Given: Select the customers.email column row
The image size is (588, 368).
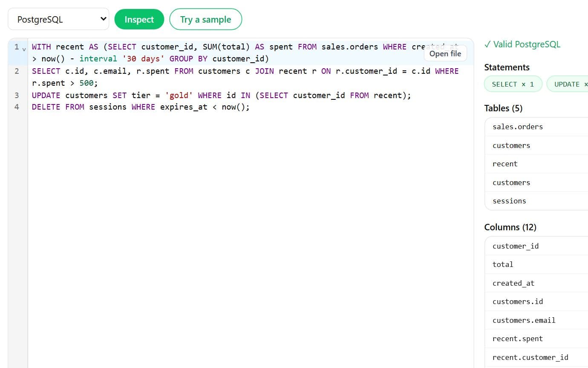Looking at the screenshot, I should (536, 320).
